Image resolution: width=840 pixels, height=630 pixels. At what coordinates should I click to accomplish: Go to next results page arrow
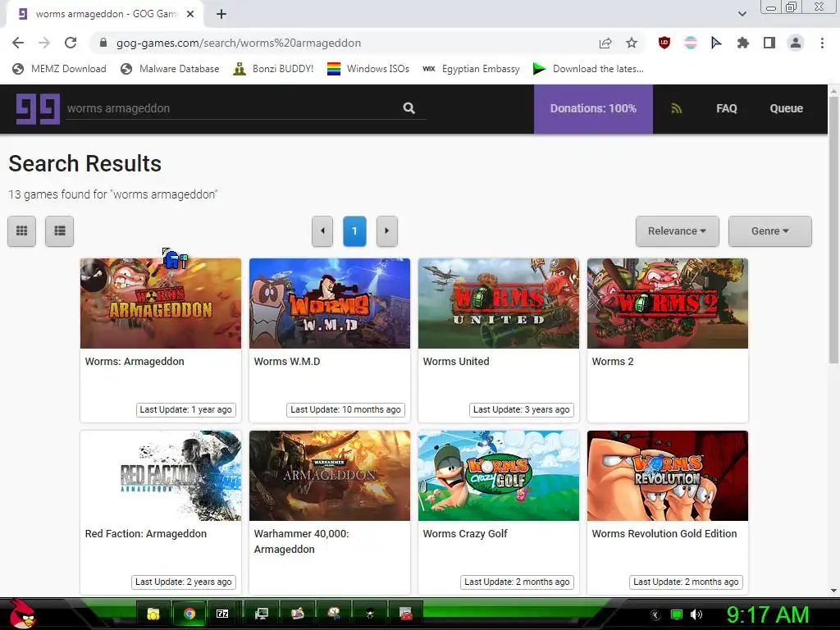387,231
